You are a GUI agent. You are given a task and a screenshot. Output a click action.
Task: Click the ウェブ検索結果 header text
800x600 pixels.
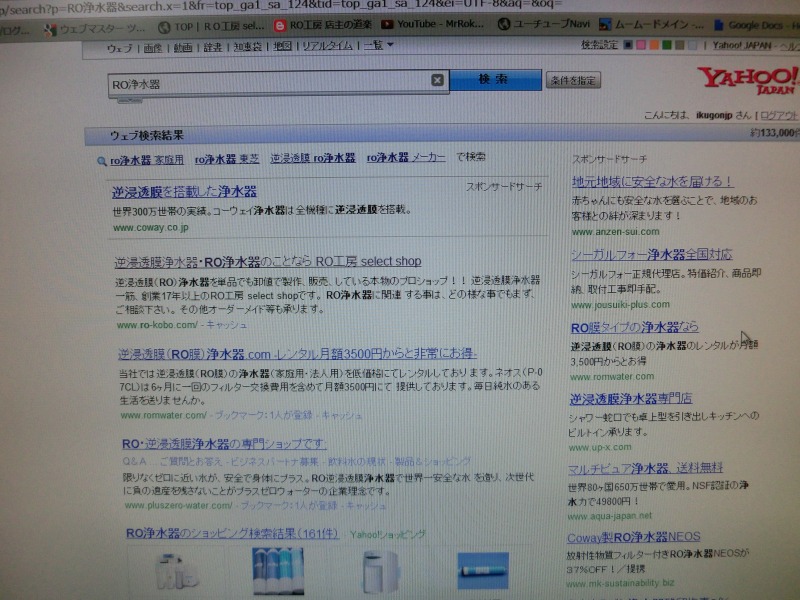tap(147, 135)
